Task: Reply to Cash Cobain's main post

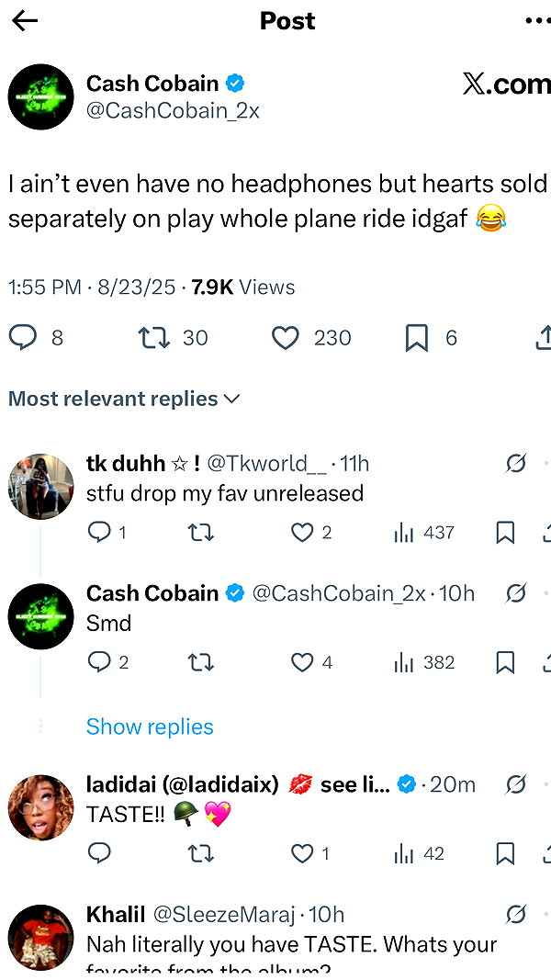Action: [x=22, y=338]
